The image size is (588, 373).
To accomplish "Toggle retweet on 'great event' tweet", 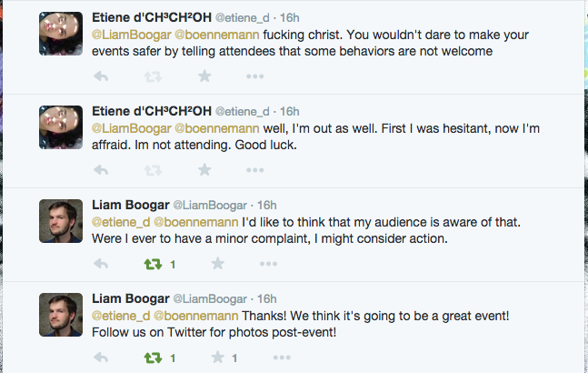I will [x=153, y=358].
